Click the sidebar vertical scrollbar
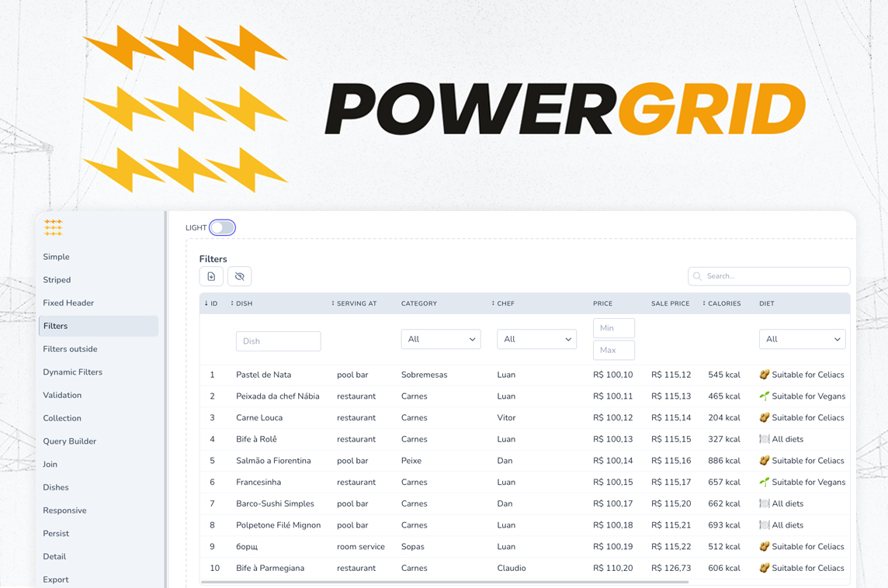 (166, 399)
